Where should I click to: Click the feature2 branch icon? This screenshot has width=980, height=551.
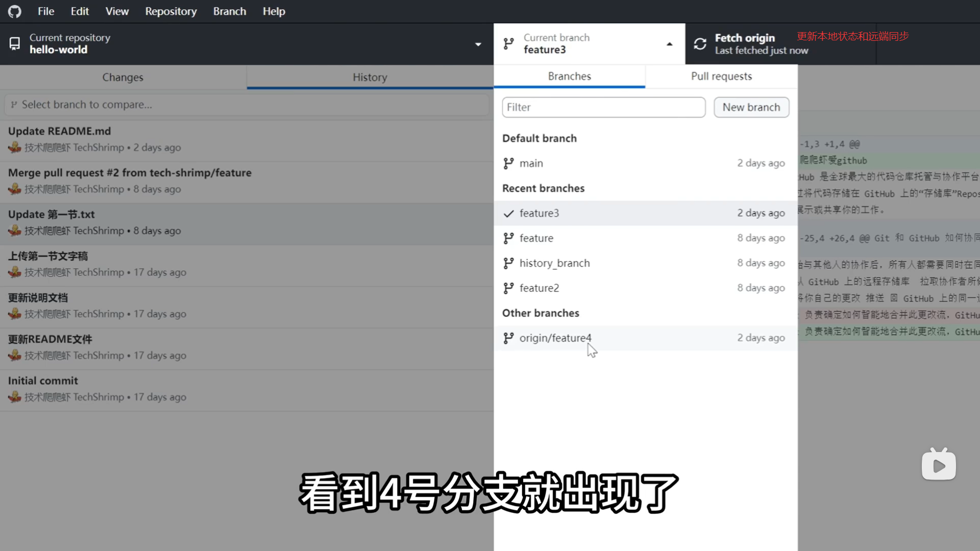pyautogui.click(x=508, y=288)
